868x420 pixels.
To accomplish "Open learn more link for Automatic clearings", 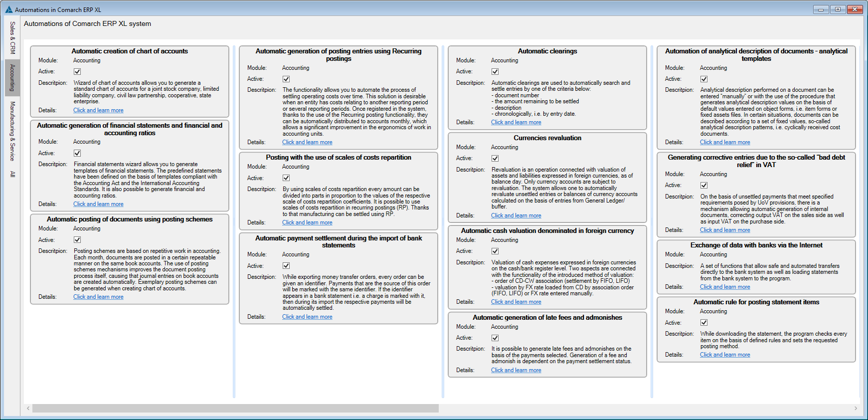I will 516,122.
